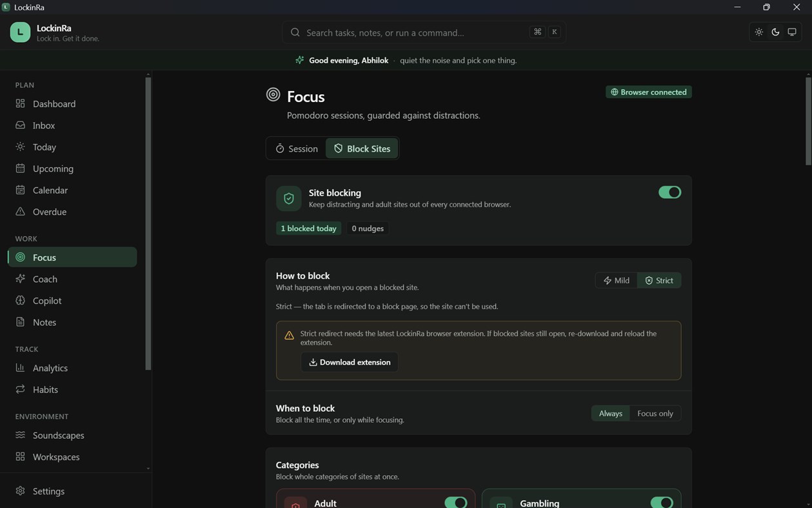Switch to light theme sun icon
Viewport: 812px width, 508px height.
tap(758, 32)
